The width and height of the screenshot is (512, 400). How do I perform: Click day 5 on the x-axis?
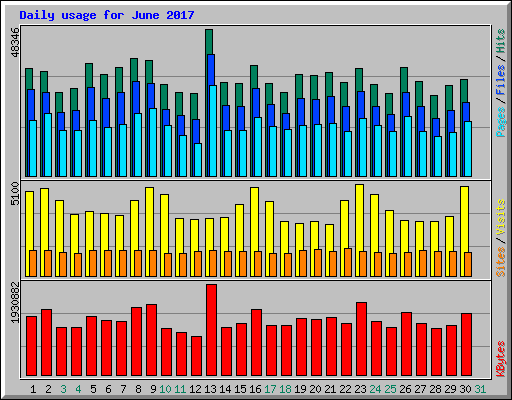(x=93, y=389)
